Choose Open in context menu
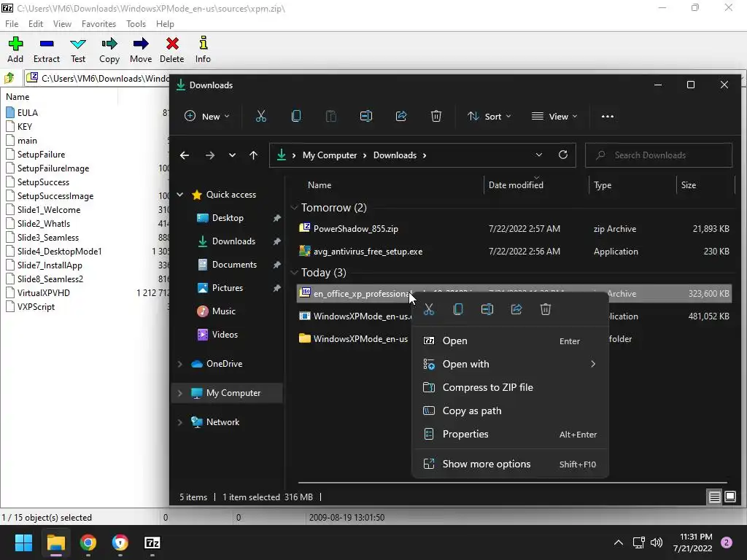747x560 pixels. (510, 341)
